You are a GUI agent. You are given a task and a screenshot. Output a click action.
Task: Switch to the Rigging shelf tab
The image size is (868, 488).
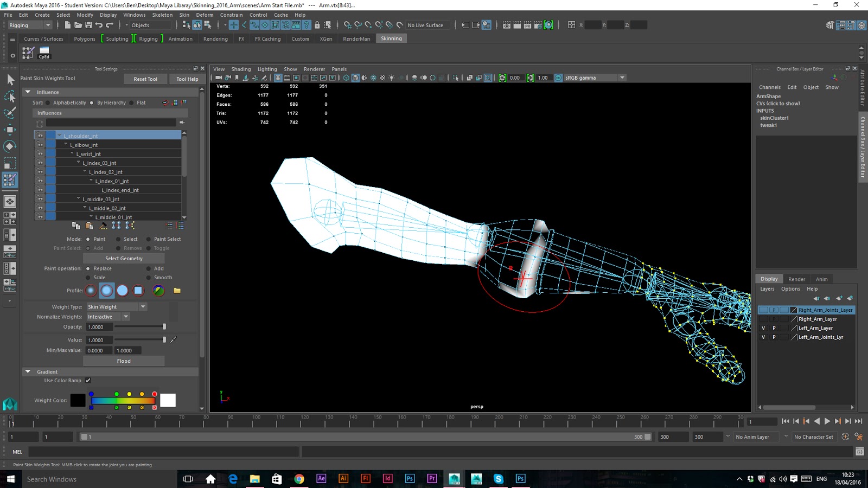[148, 39]
